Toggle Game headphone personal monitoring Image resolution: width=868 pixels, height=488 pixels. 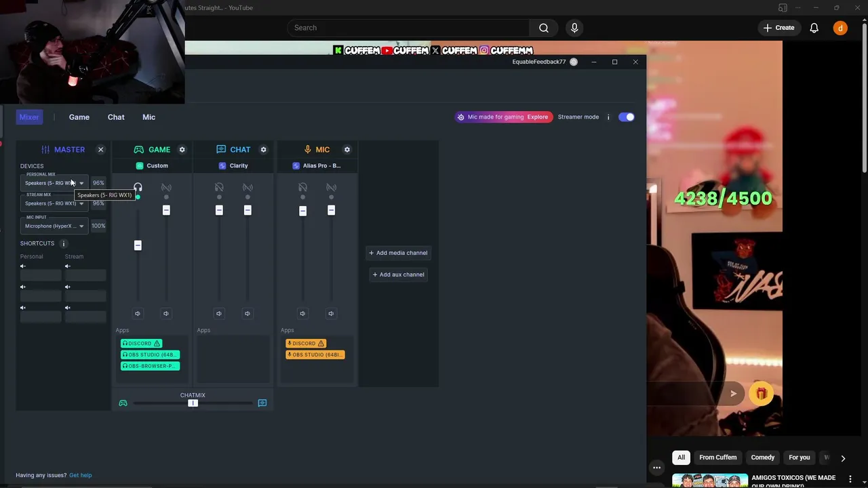(x=138, y=187)
